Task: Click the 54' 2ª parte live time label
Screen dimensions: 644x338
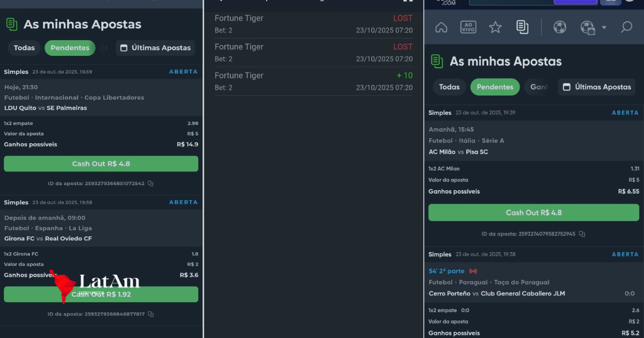Action: tap(447, 271)
